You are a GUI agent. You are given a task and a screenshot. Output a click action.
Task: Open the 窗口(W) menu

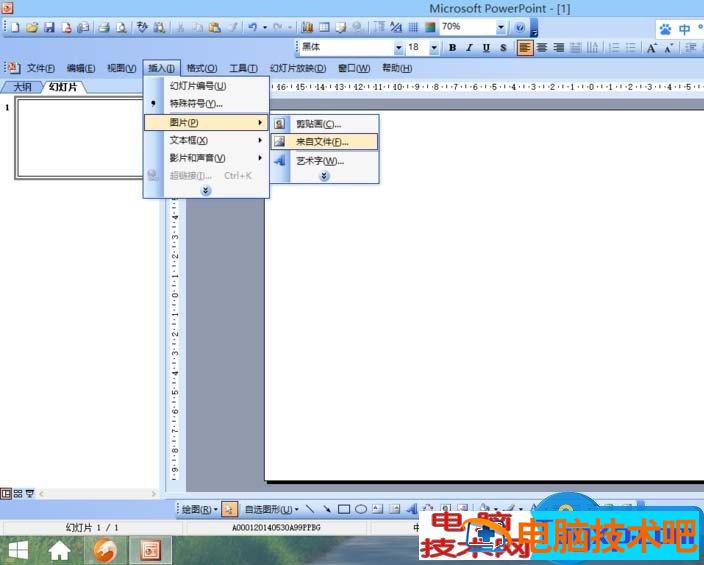tap(354, 68)
